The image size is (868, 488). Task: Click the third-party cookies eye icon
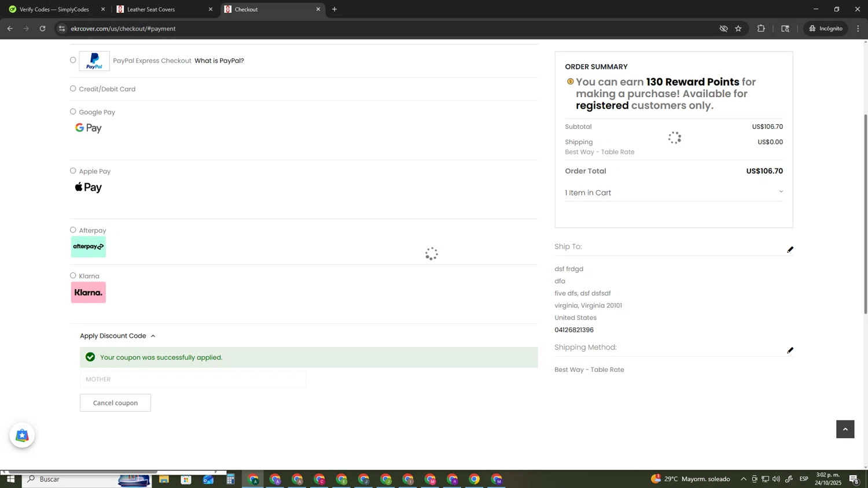point(723,28)
